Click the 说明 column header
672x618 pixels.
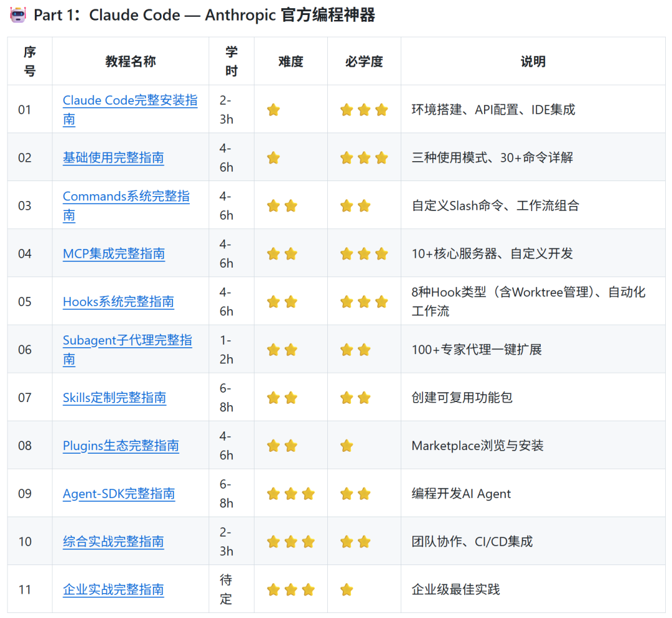point(533,61)
